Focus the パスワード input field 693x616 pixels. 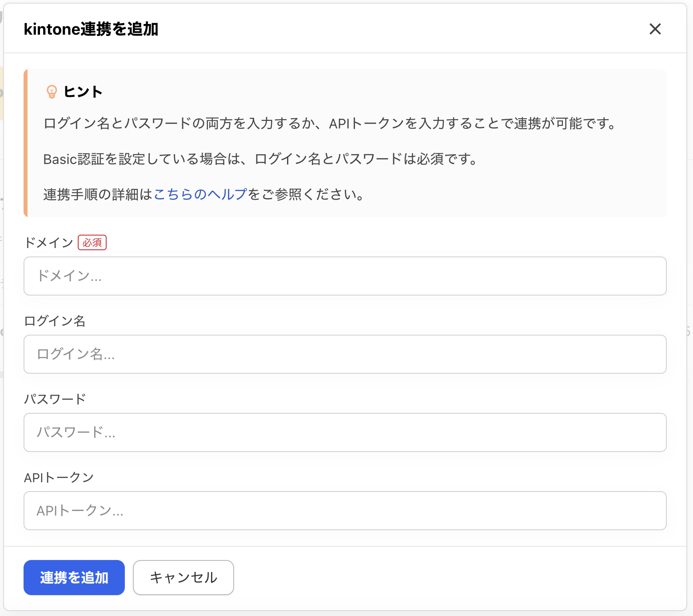point(345,432)
